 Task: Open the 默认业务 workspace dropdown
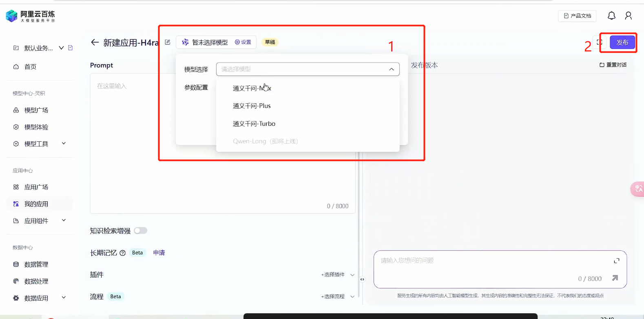(61, 48)
